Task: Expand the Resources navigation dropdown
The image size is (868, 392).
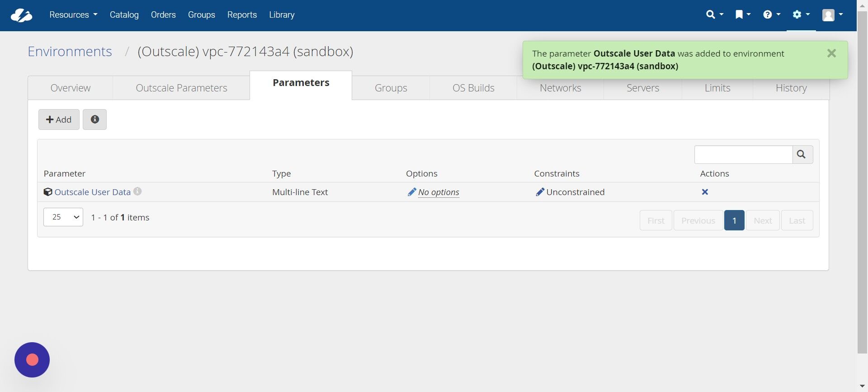Action: (73, 14)
